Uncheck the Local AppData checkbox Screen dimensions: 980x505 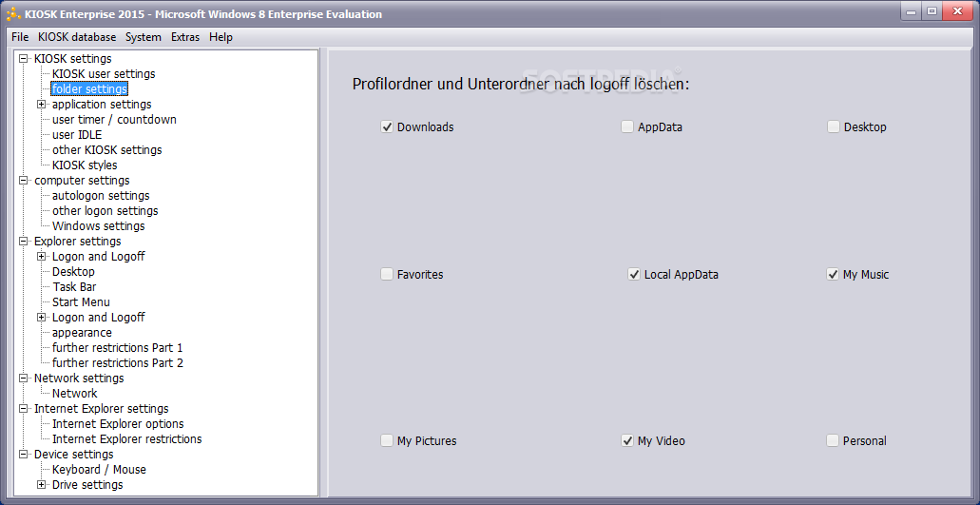(x=634, y=275)
